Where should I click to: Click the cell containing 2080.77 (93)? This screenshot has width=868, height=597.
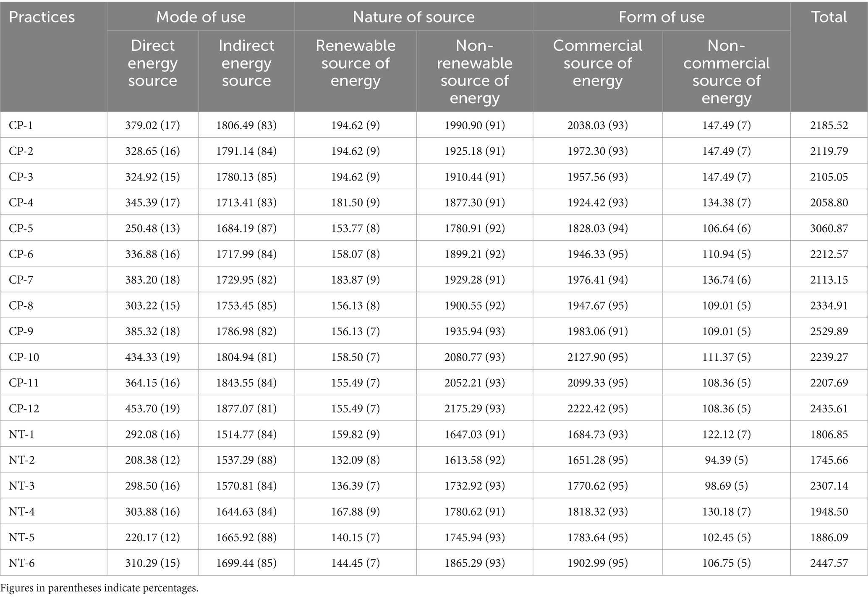(x=475, y=357)
